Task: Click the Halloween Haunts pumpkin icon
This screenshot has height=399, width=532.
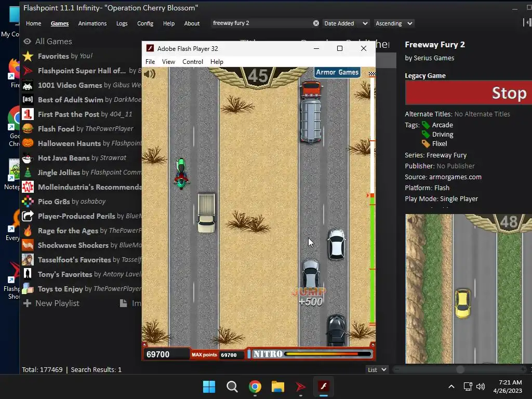Action: [28, 143]
